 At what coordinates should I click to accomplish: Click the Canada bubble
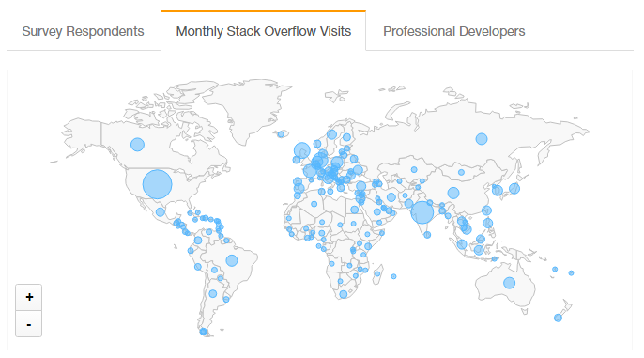(138, 145)
